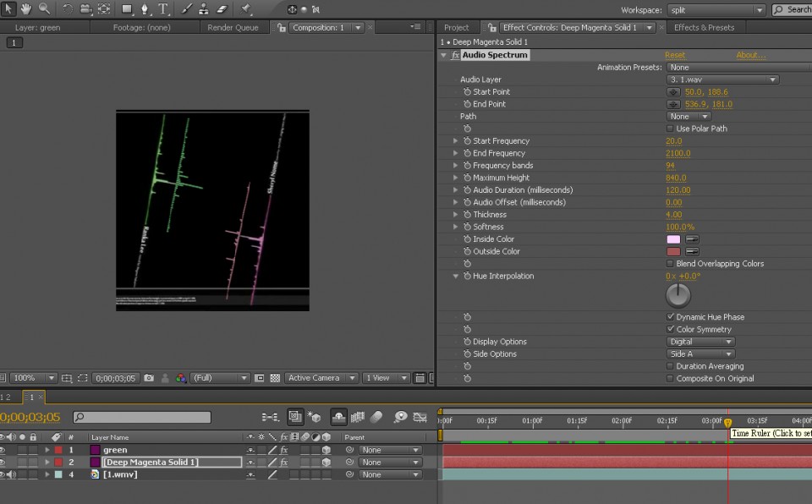Switch to the Render Queue tab
The image size is (812, 504).
pos(233,27)
